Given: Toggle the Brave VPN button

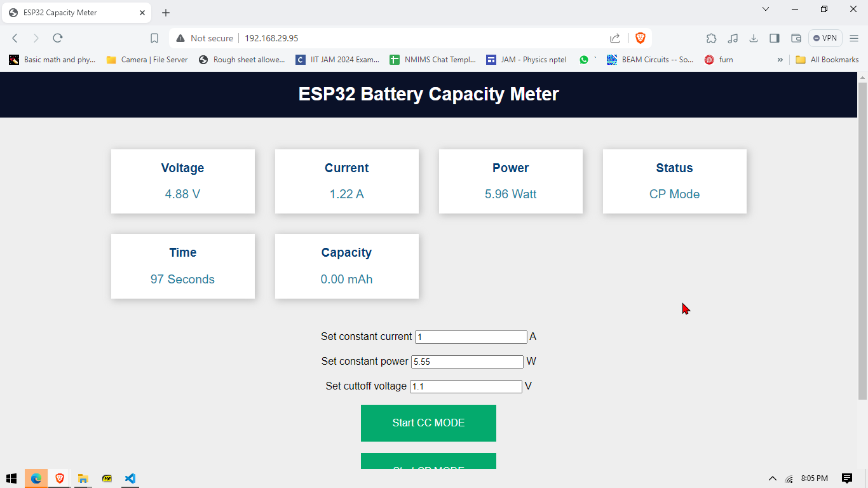Looking at the screenshot, I should tap(825, 38).
